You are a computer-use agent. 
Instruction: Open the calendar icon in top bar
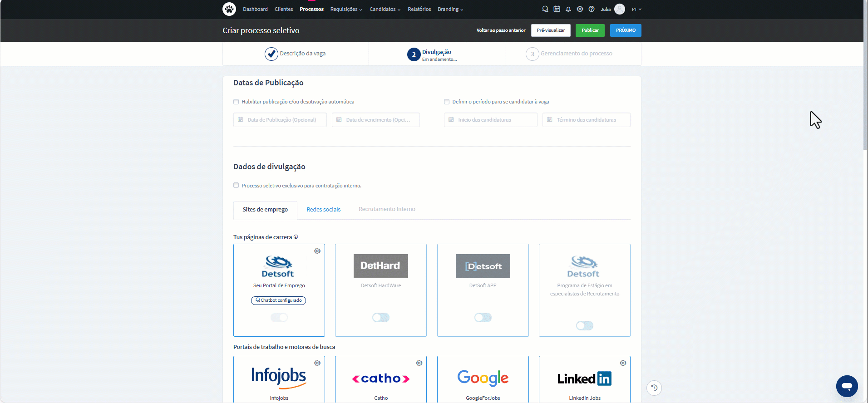[557, 9]
